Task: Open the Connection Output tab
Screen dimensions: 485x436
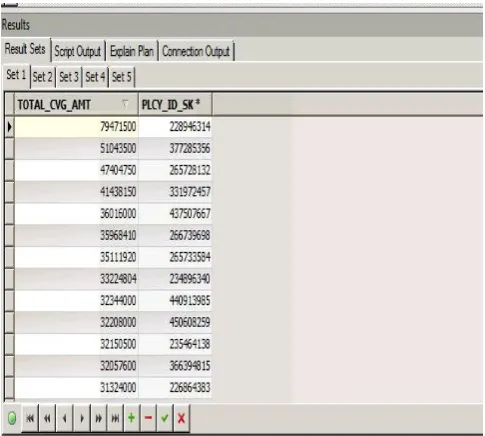Action: pyautogui.click(x=196, y=51)
